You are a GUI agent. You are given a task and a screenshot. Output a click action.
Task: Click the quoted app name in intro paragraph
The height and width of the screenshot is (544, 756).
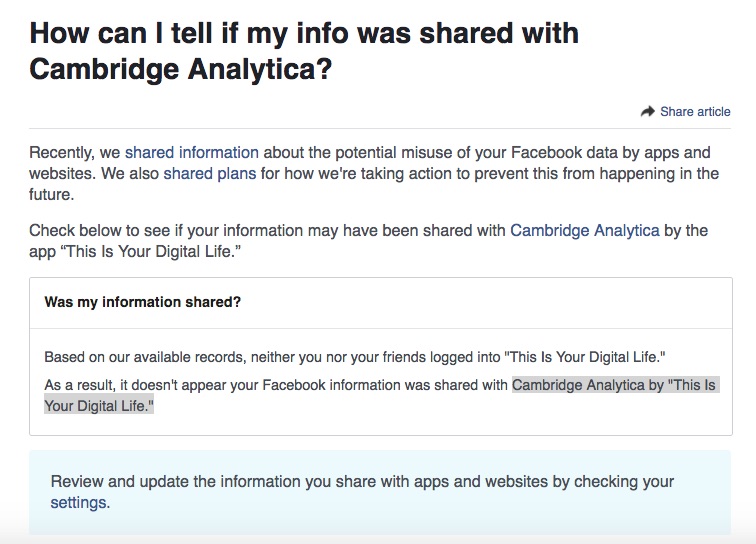click(151, 251)
